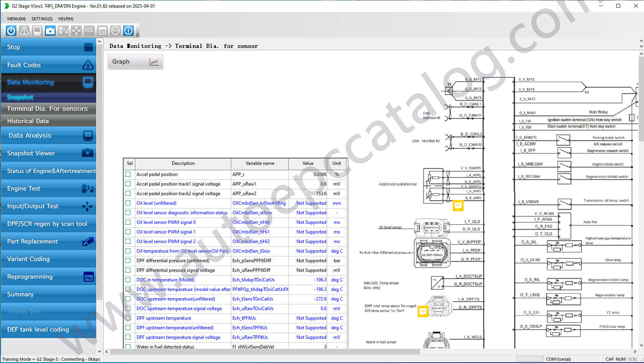
Task: Click the blue information toolbar icon
Action: (x=128, y=31)
